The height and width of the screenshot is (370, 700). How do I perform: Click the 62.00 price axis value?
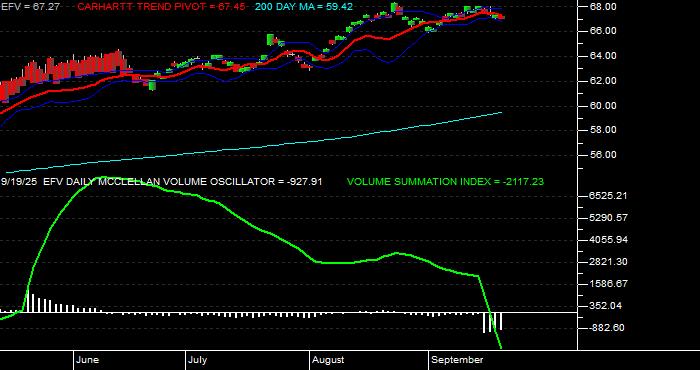pyautogui.click(x=604, y=81)
